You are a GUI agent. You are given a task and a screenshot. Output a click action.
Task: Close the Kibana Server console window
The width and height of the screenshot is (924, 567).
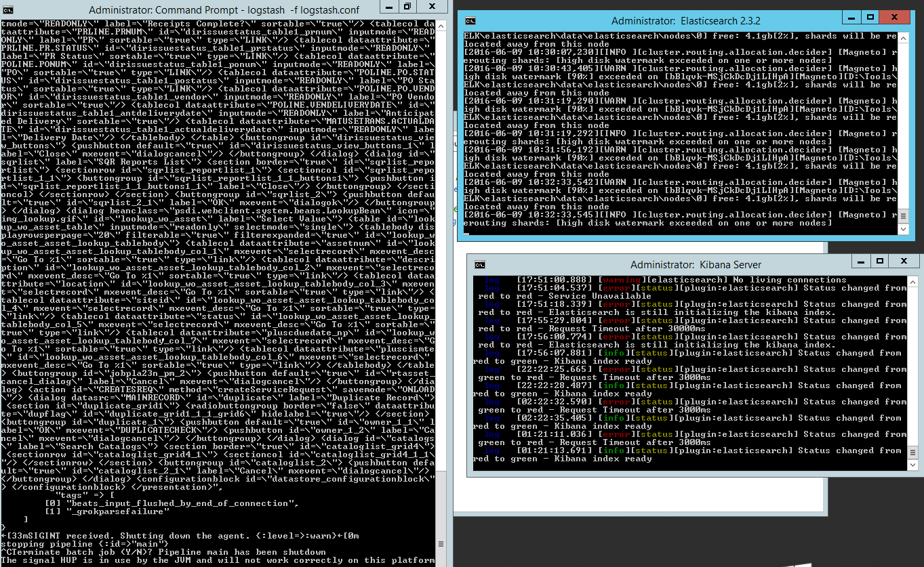click(903, 261)
